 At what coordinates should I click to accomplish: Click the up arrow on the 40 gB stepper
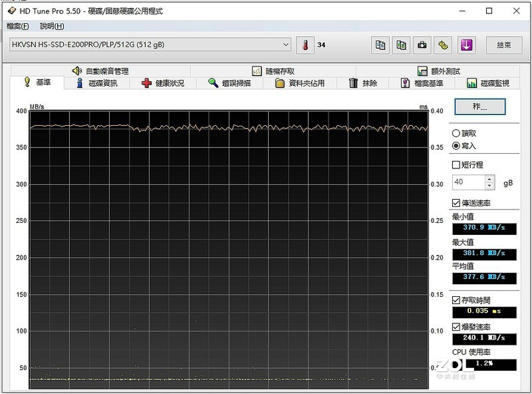pyautogui.click(x=490, y=177)
